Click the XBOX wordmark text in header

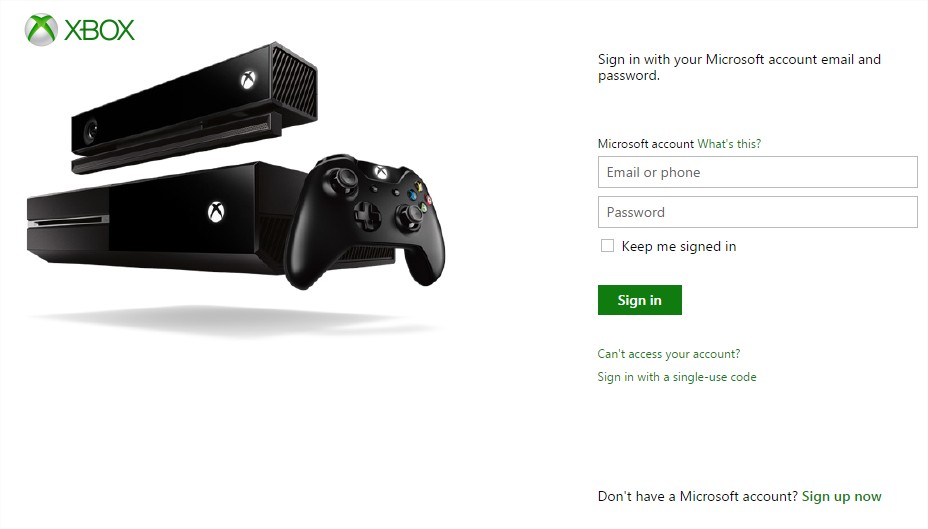99,30
